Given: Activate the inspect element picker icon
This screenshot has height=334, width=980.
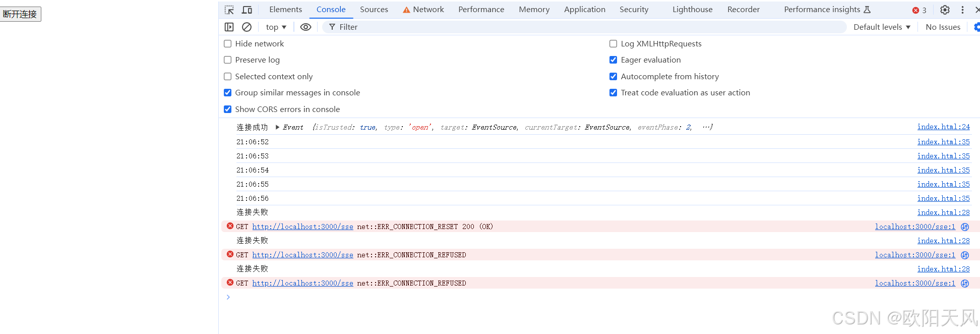Looking at the screenshot, I should click(x=229, y=10).
